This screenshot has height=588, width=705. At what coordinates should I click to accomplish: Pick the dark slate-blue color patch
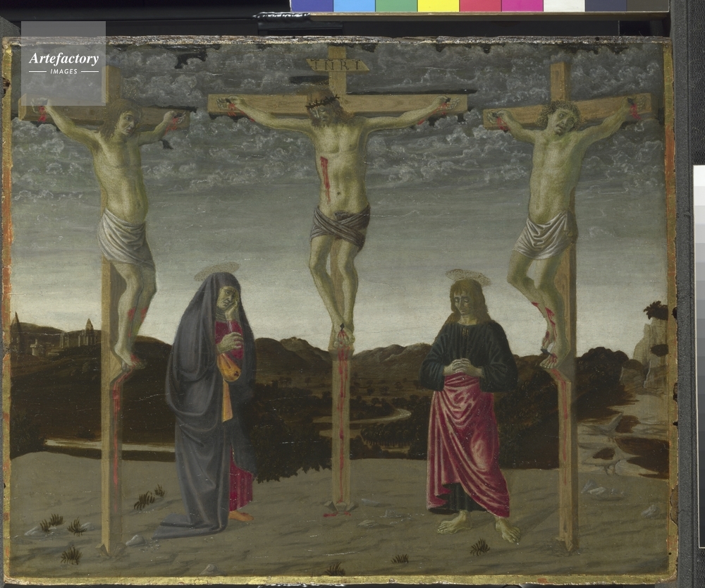605,6
